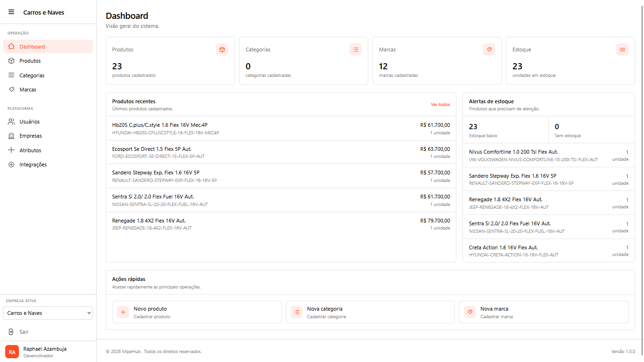
Task: Click the Categorias list icon in sidebar
Action: [x=11, y=75]
